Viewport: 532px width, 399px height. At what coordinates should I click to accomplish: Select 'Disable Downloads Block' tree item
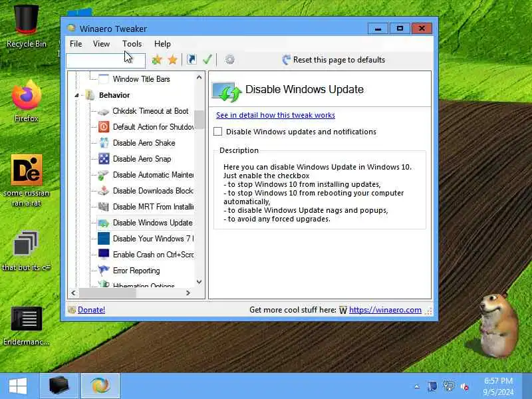(x=153, y=191)
